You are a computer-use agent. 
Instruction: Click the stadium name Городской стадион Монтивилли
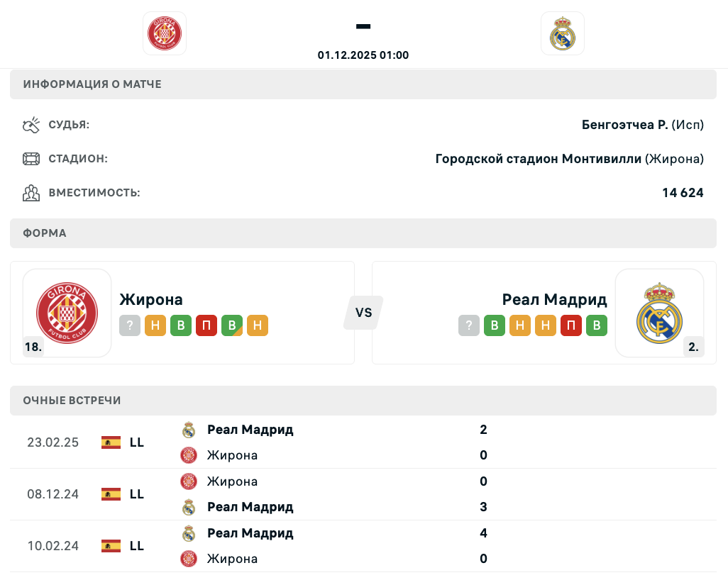(538, 159)
